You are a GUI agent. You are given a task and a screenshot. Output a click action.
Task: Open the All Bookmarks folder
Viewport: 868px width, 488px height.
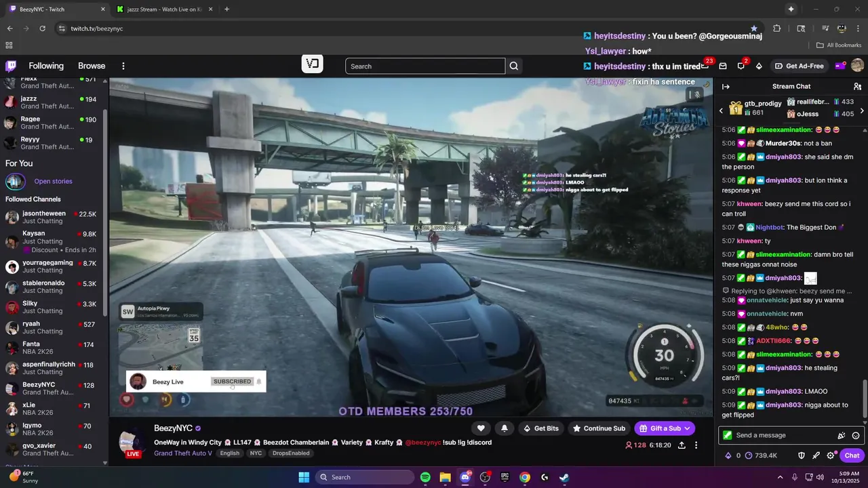point(839,45)
